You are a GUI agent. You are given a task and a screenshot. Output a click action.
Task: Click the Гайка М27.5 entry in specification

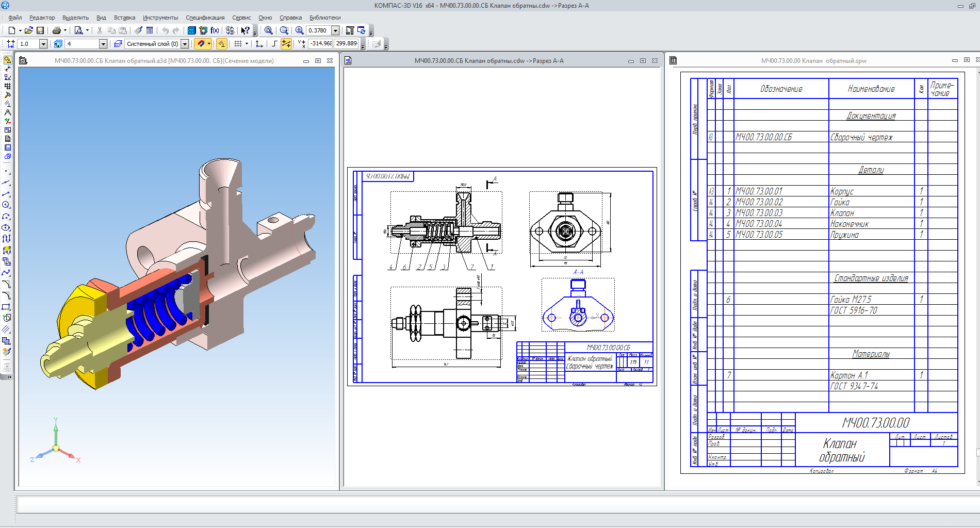pos(851,300)
